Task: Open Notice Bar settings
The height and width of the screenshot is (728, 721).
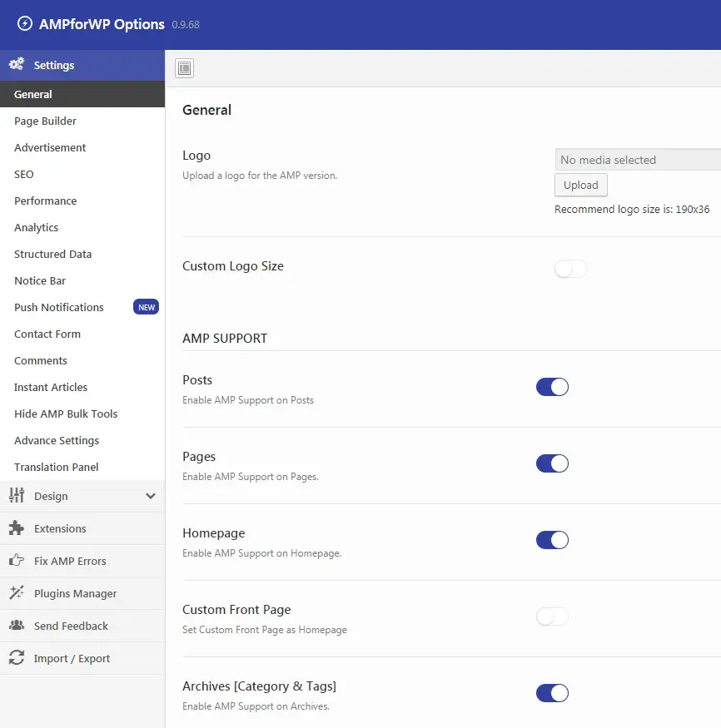Action: tap(82, 281)
